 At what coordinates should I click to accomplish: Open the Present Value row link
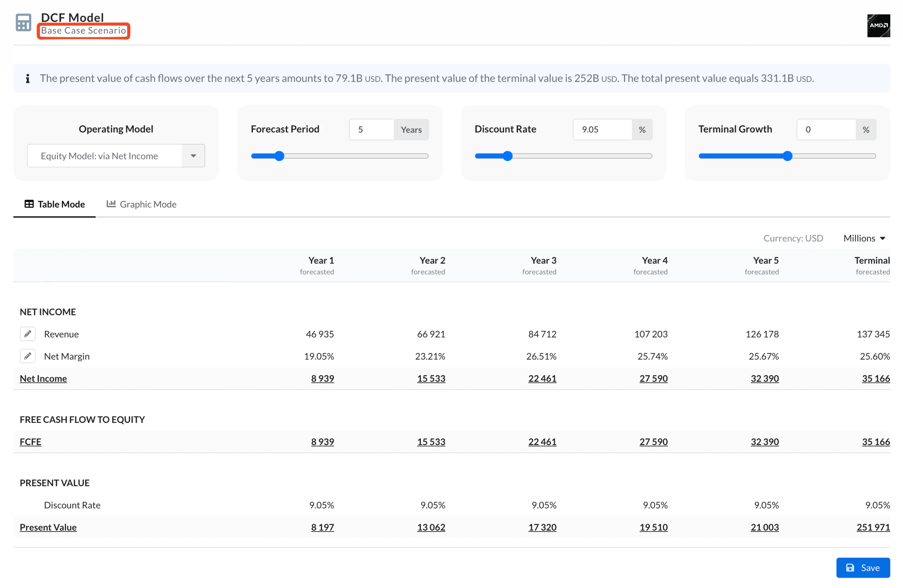coord(48,527)
